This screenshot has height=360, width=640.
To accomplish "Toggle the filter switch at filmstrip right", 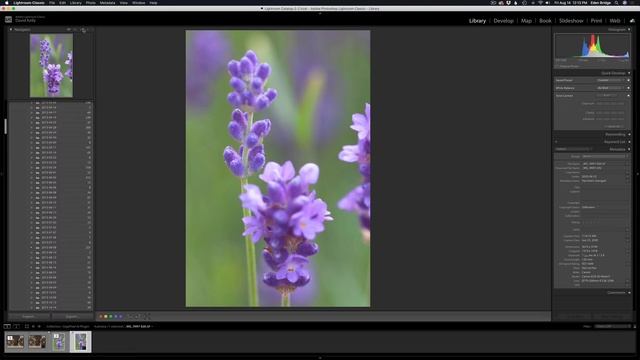I will (x=634, y=327).
